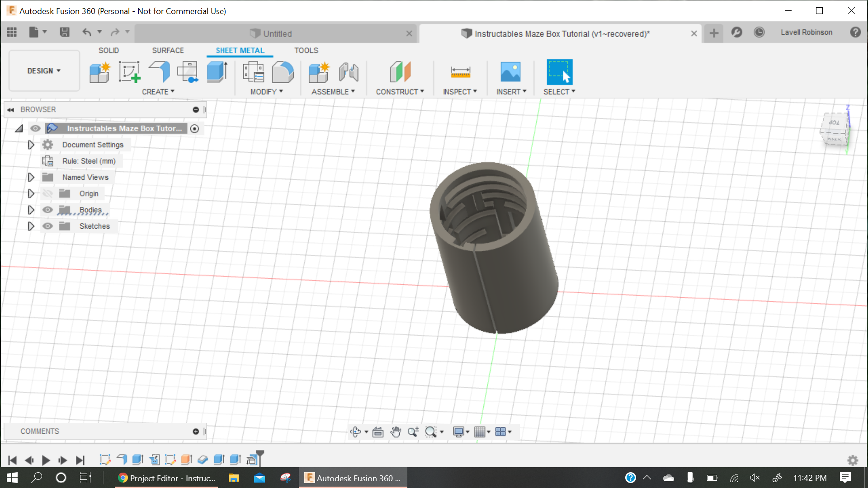
Task: Add a new design tab
Action: click(714, 33)
